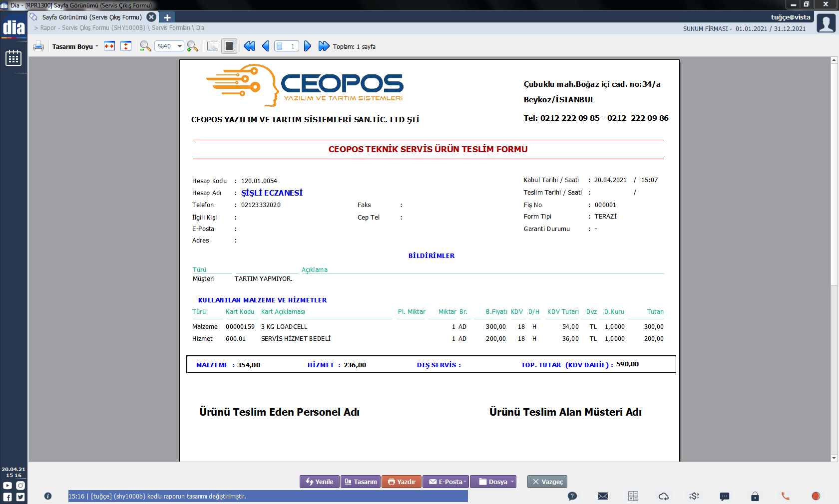The image size is (839, 504).
Task: Click the breadcrumb Rapor - Servis Çıkış Formu
Action: point(93,28)
